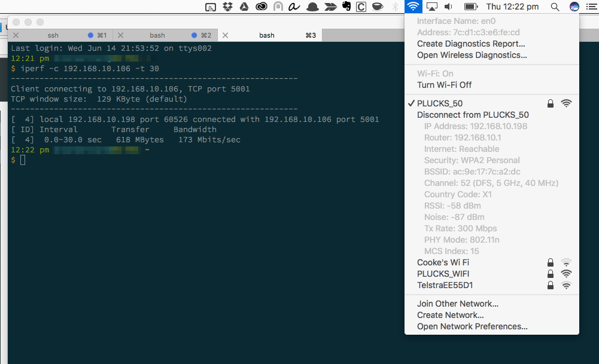599x364 pixels.
Task: Open Notification Center list icon
Action: click(x=591, y=7)
